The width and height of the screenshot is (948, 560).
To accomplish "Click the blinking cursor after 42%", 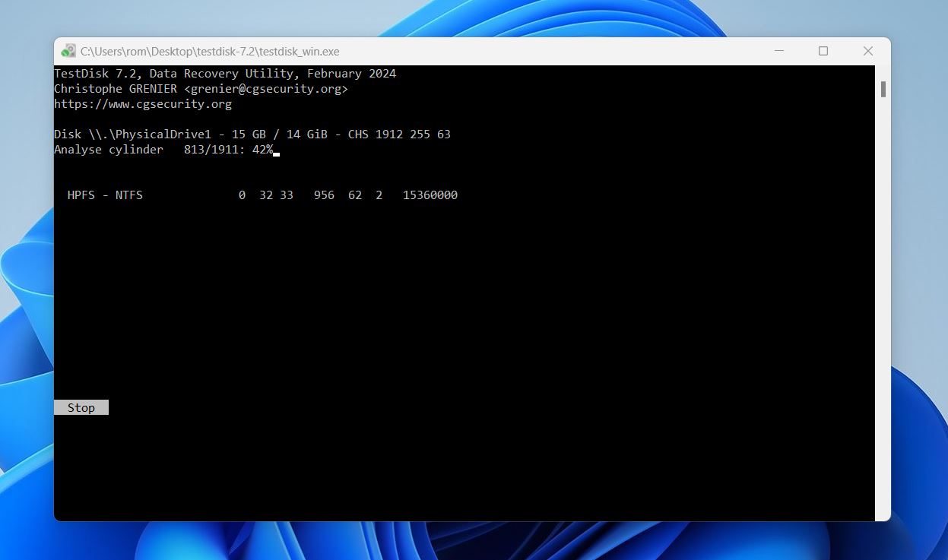I will coord(277,152).
